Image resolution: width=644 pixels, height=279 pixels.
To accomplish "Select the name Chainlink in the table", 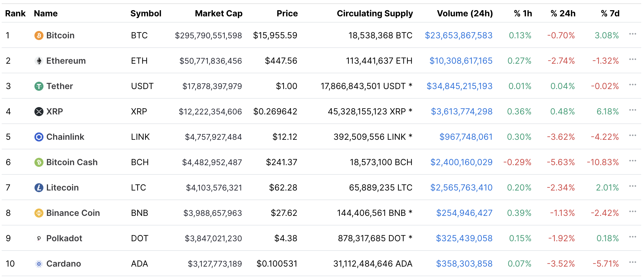I will click(65, 137).
